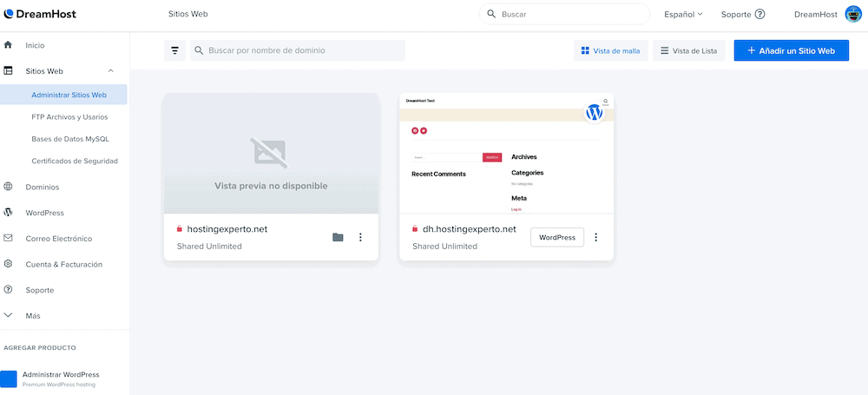Click the hostingexperto.net domain name
This screenshot has width=868, height=395.
tap(227, 229)
